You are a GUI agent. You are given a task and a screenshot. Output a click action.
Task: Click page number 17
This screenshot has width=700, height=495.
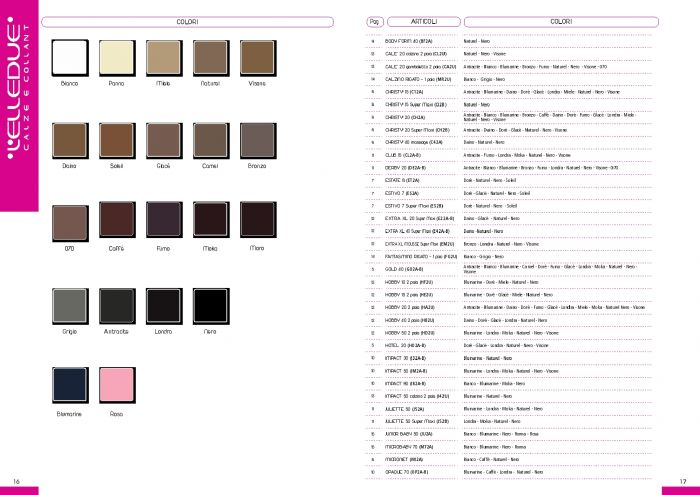683,482
